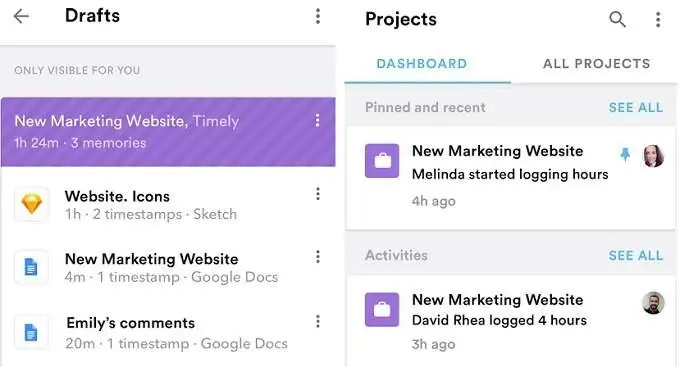Screen dimensions: 680x367
Task: Click the Sketch diamond icon for Website. Icons
Action: (32, 204)
